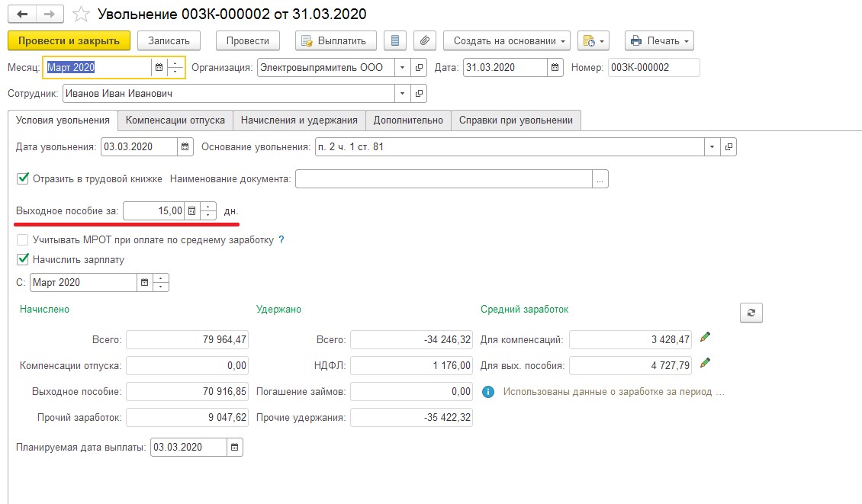
Task: Open the Справки при увольнении tab
Action: [516, 120]
